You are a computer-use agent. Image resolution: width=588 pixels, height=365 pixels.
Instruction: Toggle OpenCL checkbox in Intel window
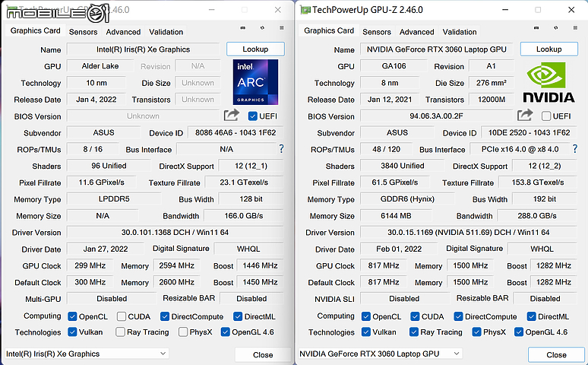[72, 316]
